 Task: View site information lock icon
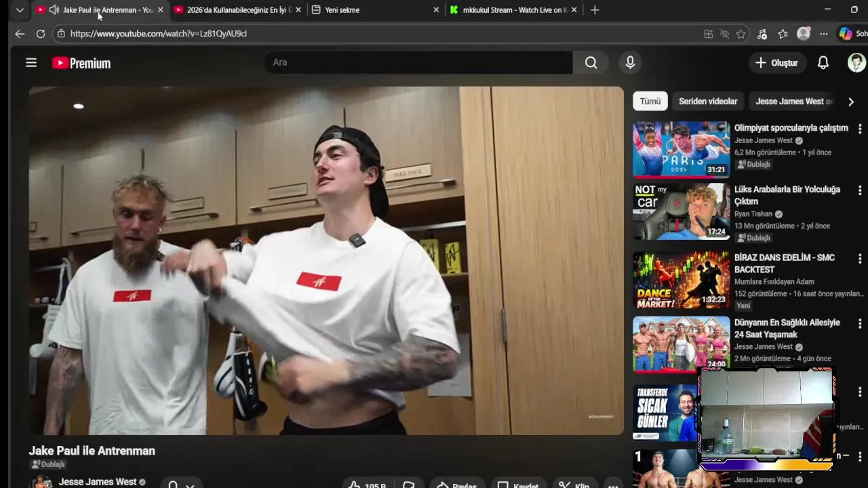[x=61, y=33]
